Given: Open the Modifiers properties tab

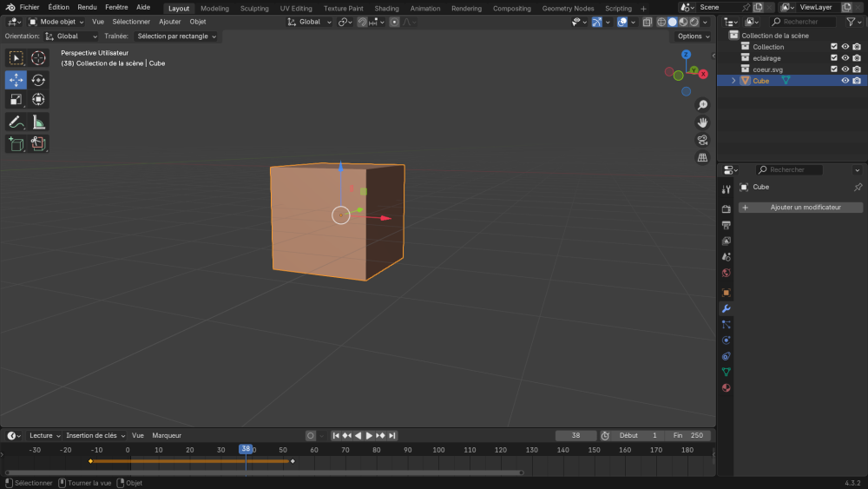Looking at the screenshot, I should click(x=726, y=308).
